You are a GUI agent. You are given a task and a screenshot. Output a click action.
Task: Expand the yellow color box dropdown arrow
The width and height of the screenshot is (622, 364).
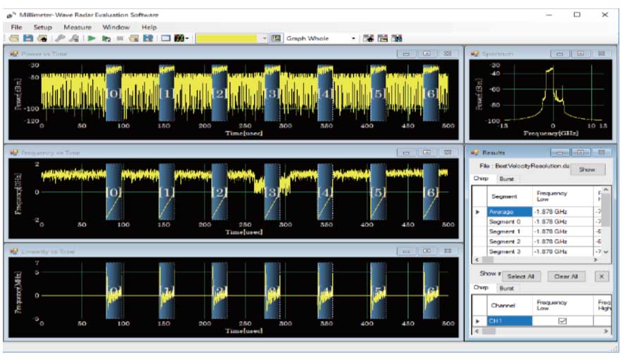[265, 39]
